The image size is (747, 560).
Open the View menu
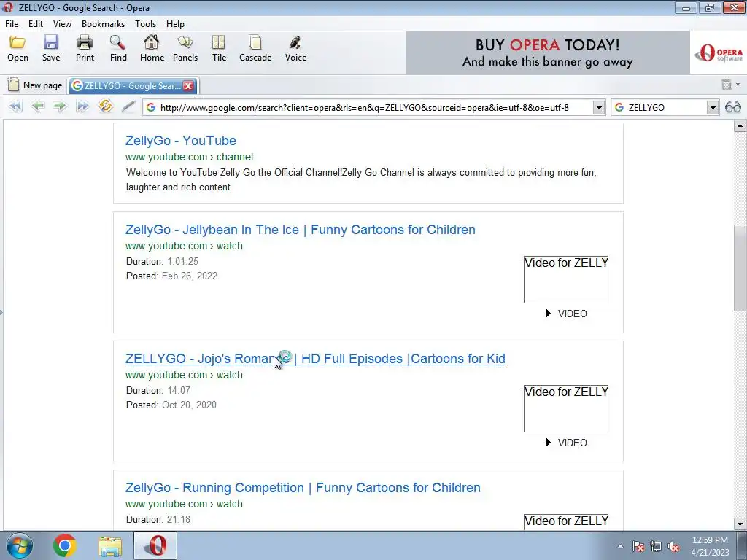[63, 24]
